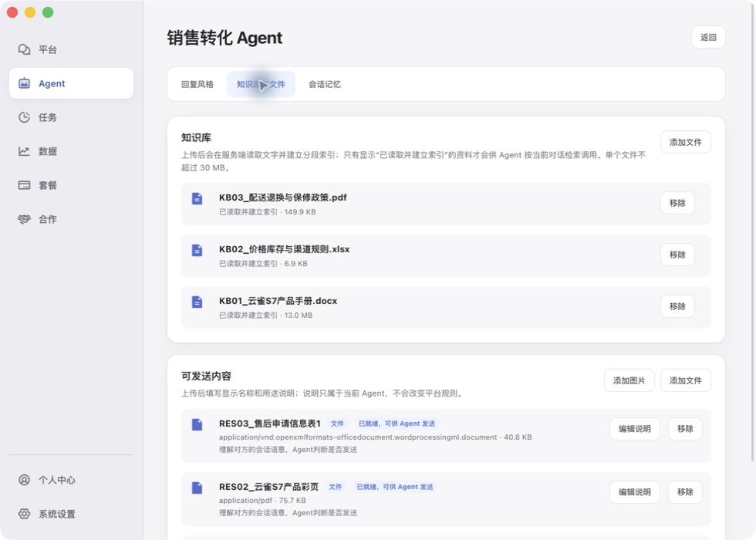Click the title RES02_云雀S7产品彩页
Image resolution: width=756 pixels, height=540 pixels.
(269, 487)
